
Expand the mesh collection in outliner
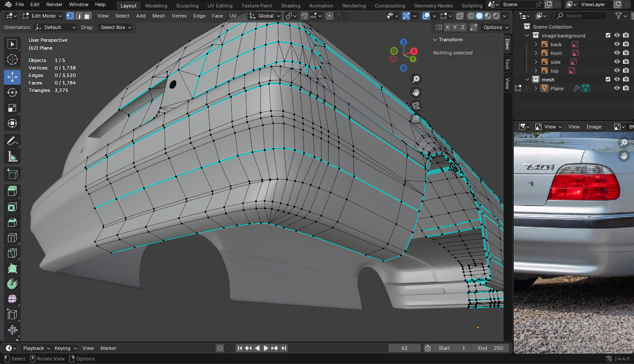point(527,80)
